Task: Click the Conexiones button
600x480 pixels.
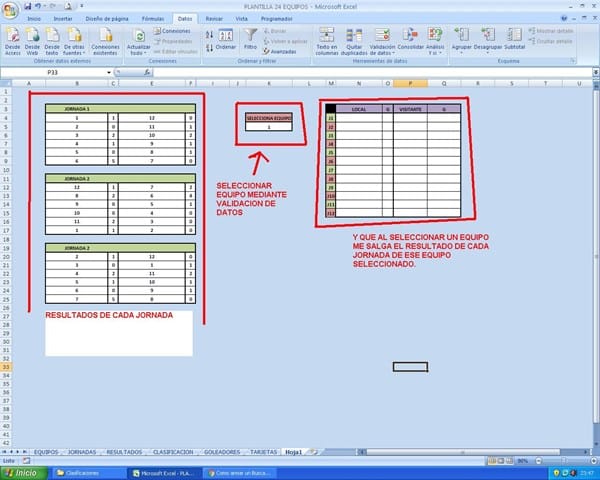Action: click(172, 31)
